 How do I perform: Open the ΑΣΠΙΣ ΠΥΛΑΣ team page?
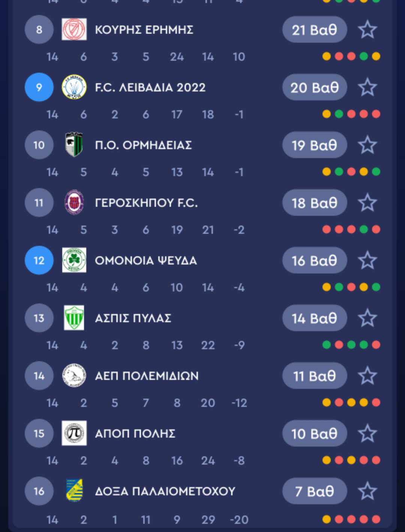coord(133,318)
